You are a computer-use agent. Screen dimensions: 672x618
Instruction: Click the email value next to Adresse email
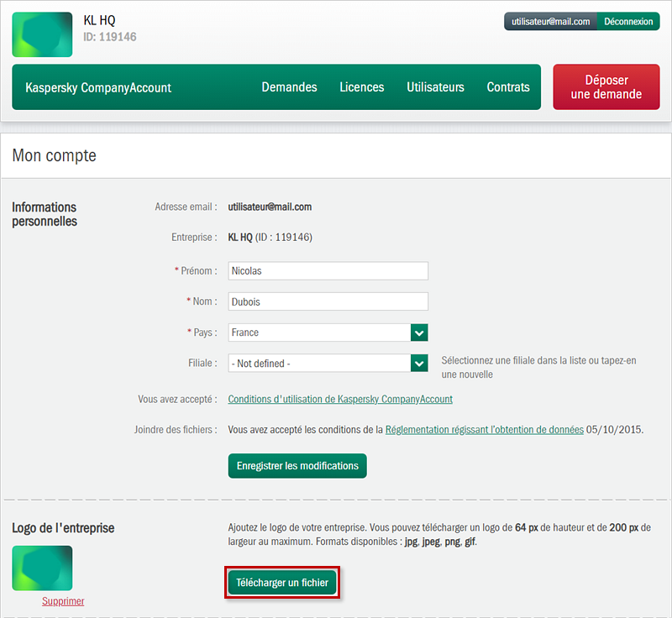click(270, 207)
